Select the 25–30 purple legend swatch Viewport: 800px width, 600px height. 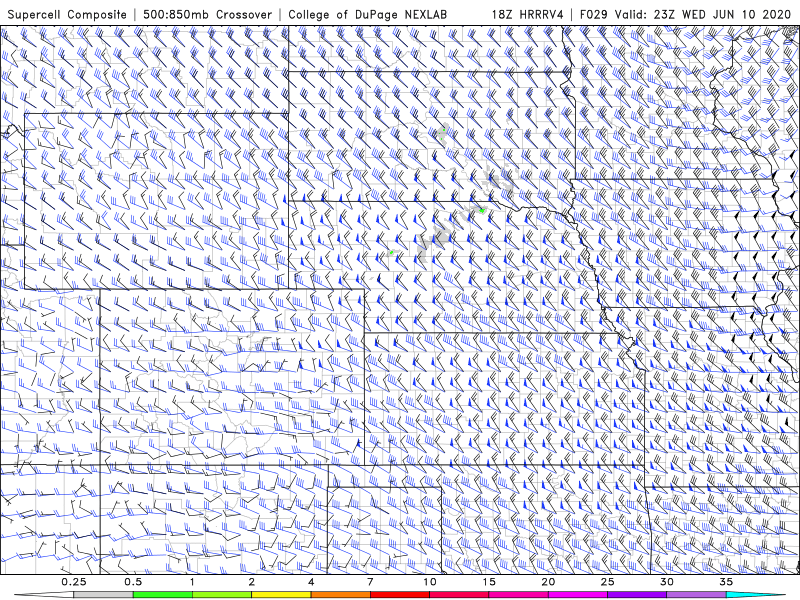point(637,595)
